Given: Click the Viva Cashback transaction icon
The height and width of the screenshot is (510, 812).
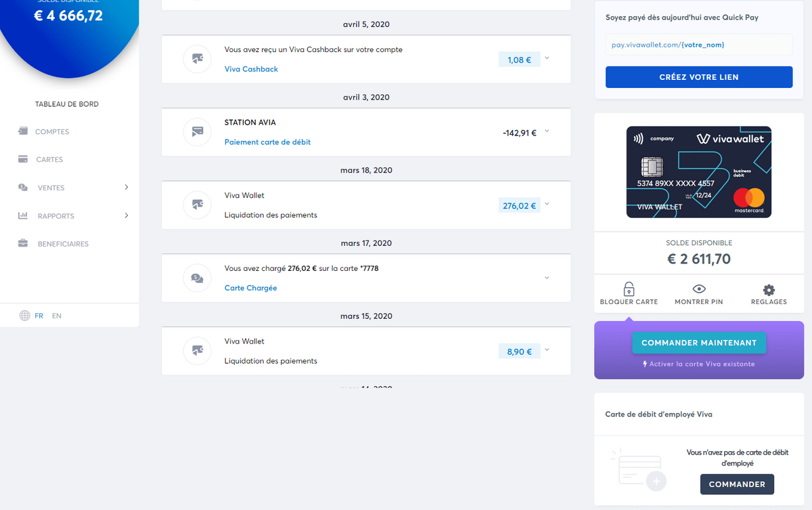Looking at the screenshot, I should tap(198, 59).
